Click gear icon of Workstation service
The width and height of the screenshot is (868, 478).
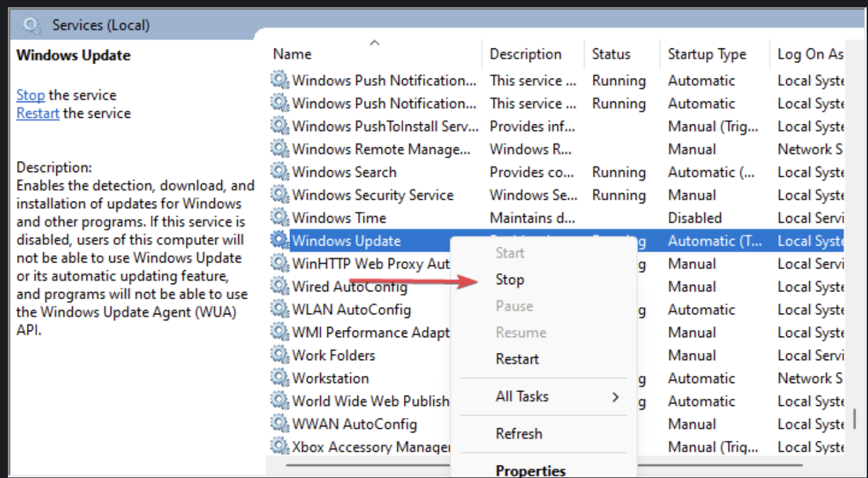click(x=280, y=378)
